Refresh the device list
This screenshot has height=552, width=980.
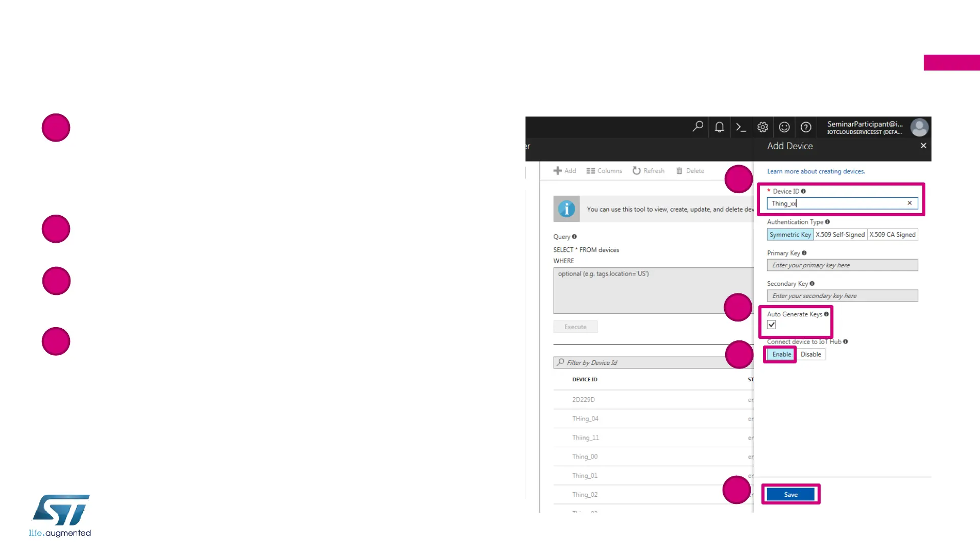pyautogui.click(x=649, y=171)
